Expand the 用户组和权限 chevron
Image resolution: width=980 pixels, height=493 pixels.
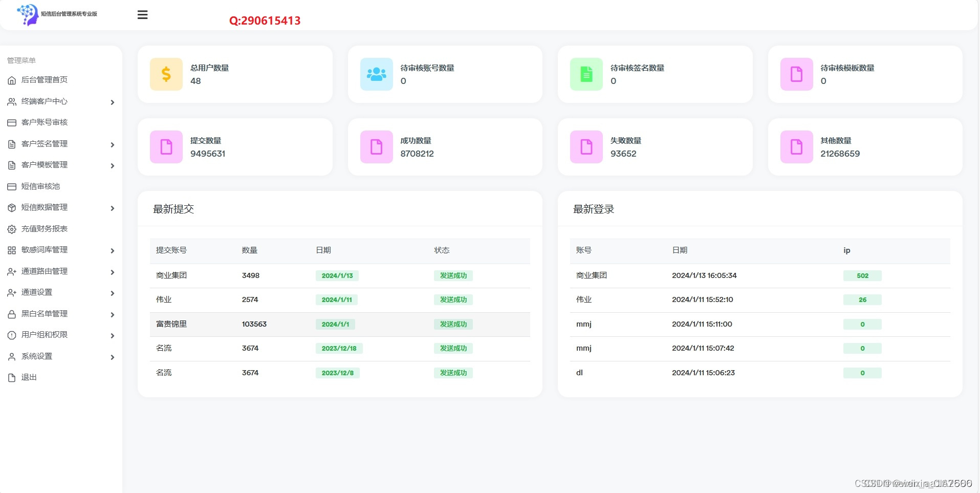[113, 336]
